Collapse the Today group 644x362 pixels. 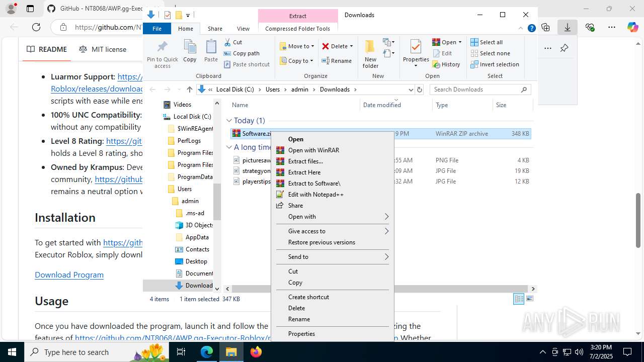pyautogui.click(x=229, y=121)
